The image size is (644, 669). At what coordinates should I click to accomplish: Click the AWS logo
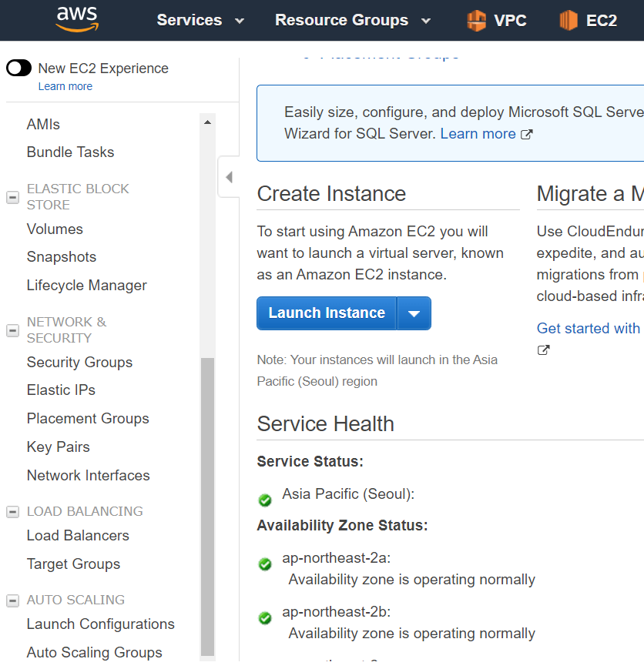(77, 19)
